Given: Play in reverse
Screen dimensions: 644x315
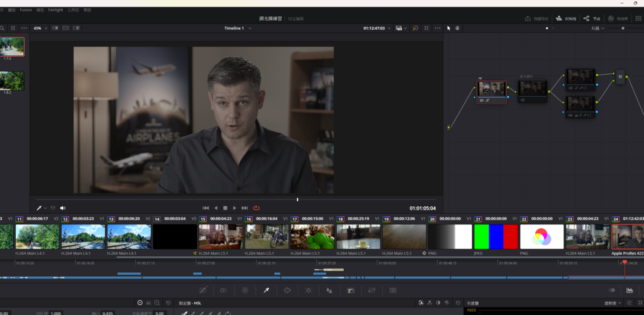Looking at the screenshot, I should point(216,208).
